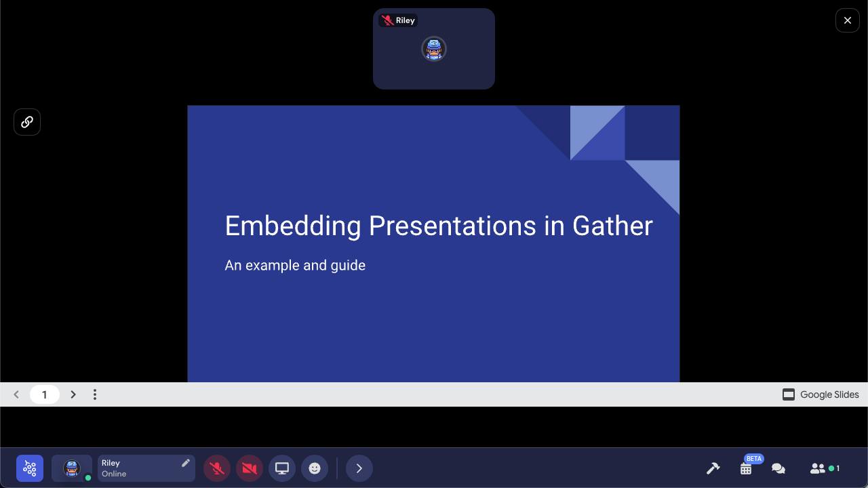Start screen sharing
868x488 pixels.
tap(282, 468)
